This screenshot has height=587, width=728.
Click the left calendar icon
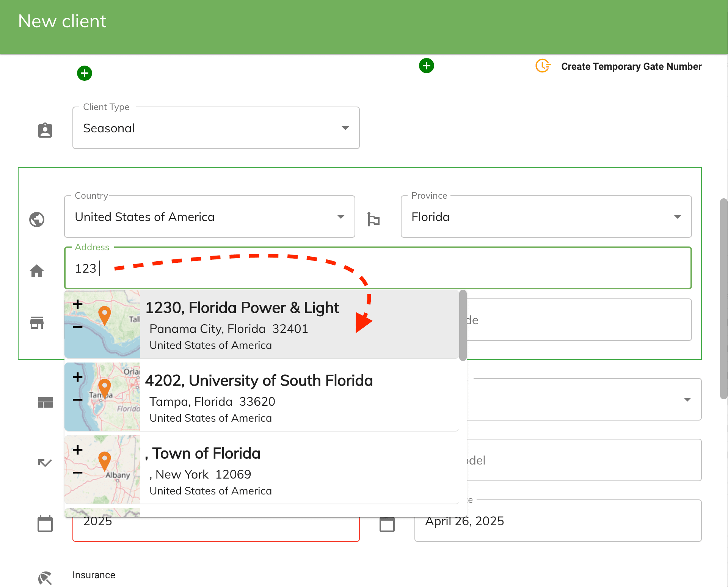tap(45, 524)
